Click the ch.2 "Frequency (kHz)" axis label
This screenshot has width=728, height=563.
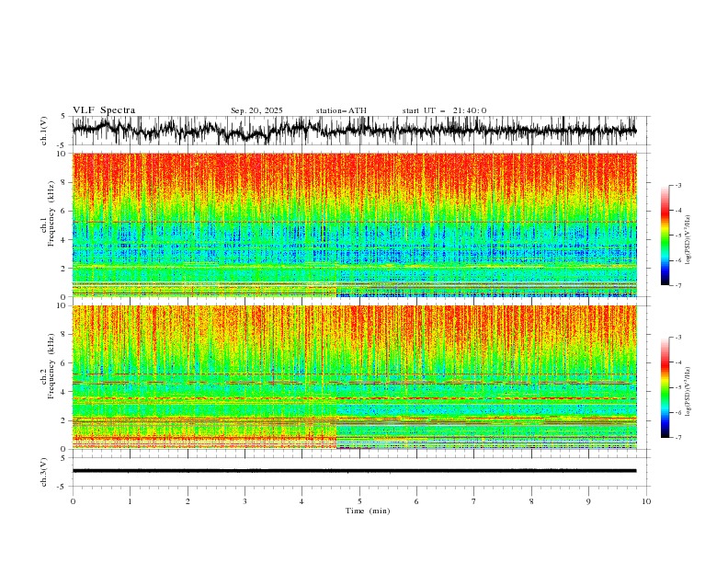(51, 366)
